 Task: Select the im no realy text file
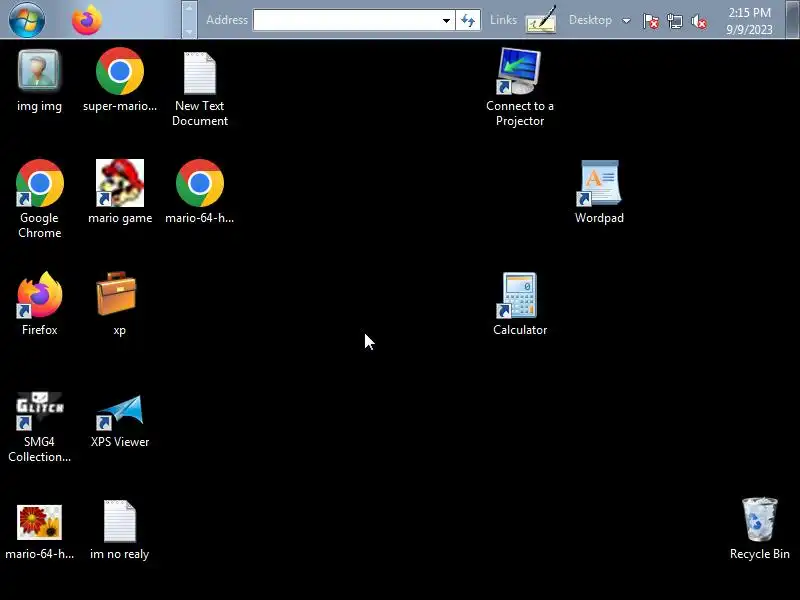click(x=119, y=531)
